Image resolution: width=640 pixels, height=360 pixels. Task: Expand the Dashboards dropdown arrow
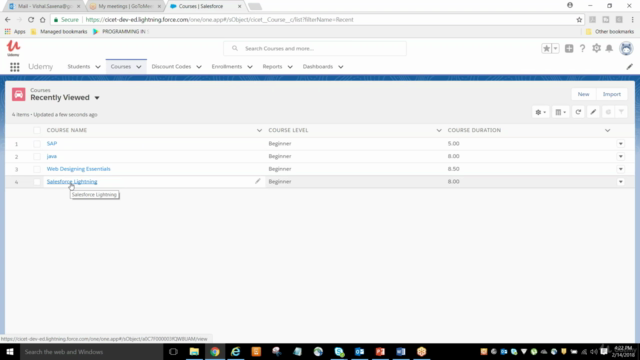(x=340, y=67)
